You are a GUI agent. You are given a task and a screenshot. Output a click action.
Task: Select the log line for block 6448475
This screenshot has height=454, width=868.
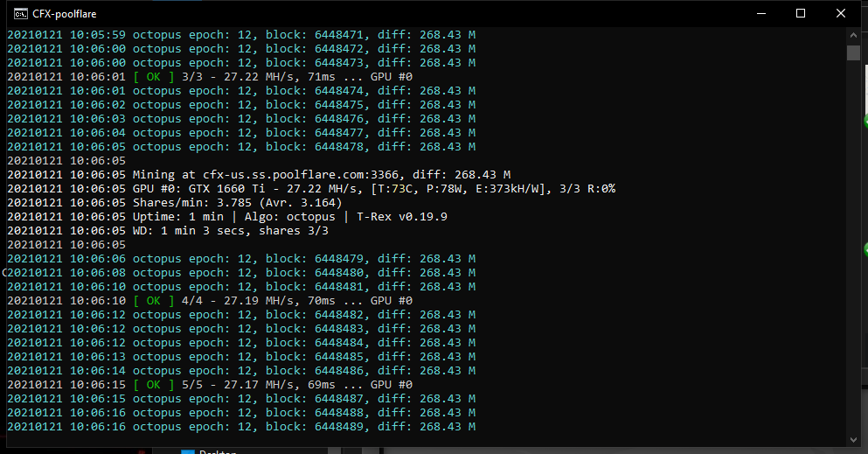(x=241, y=105)
